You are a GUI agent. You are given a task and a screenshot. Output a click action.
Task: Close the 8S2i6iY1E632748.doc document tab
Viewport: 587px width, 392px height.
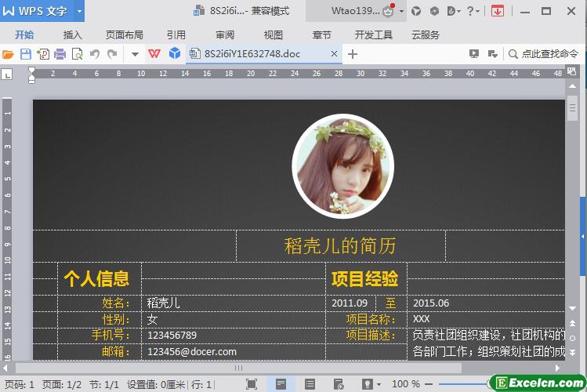pos(335,54)
